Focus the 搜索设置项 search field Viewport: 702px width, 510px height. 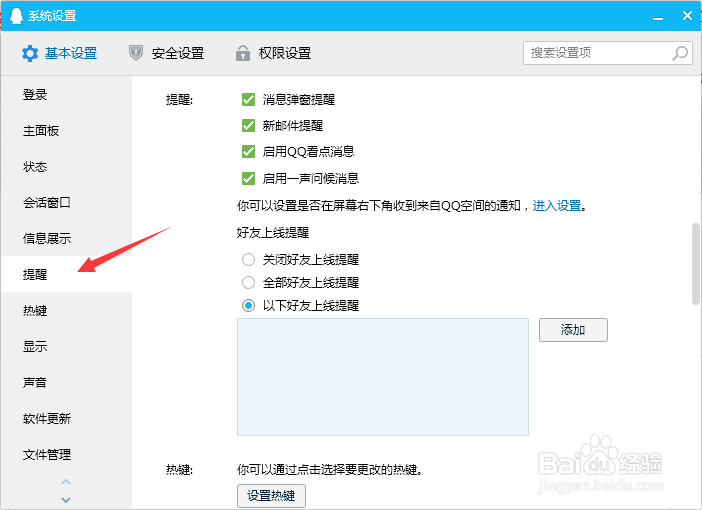point(608,53)
